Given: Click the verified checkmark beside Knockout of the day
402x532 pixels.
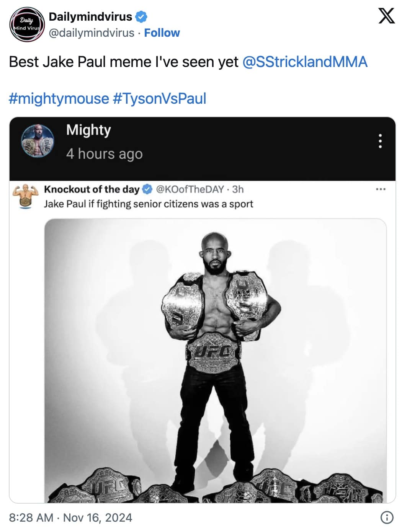Looking at the screenshot, I should pos(147,189).
